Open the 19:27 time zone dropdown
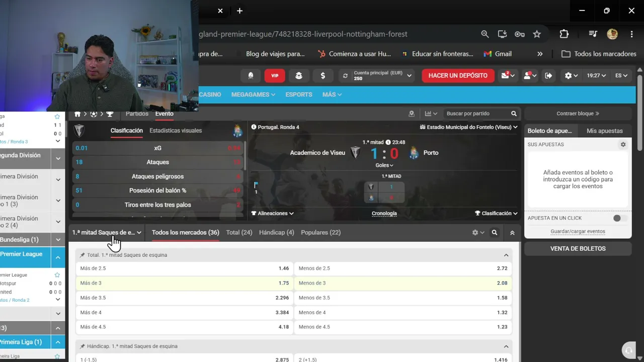 pyautogui.click(x=596, y=75)
